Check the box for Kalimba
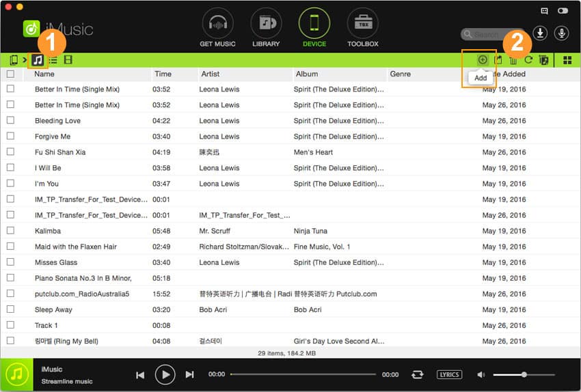Viewport: 581px width, 392px height. pos(11,230)
